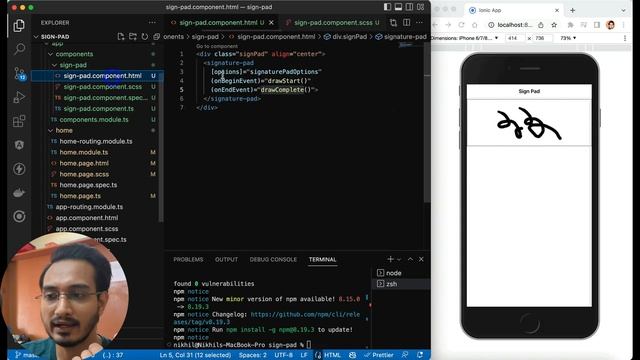Open app-routing.module.ts file

[89, 207]
